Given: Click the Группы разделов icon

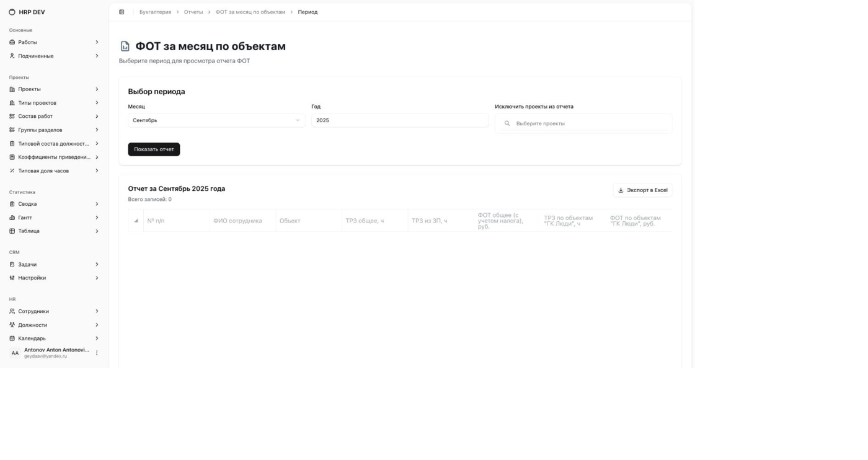Looking at the screenshot, I should pyautogui.click(x=12, y=130).
